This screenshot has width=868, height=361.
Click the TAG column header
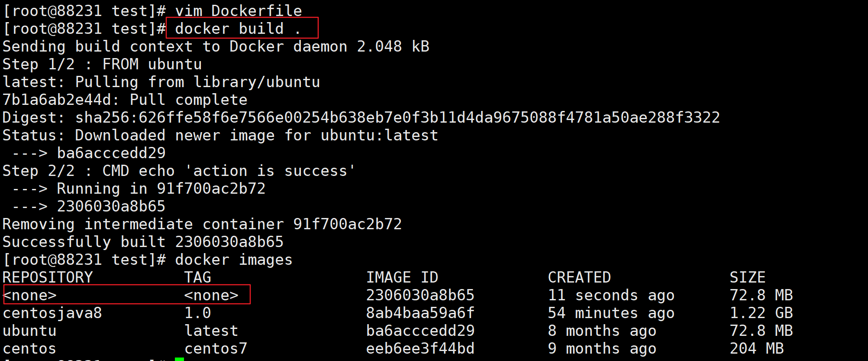point(197,277)
